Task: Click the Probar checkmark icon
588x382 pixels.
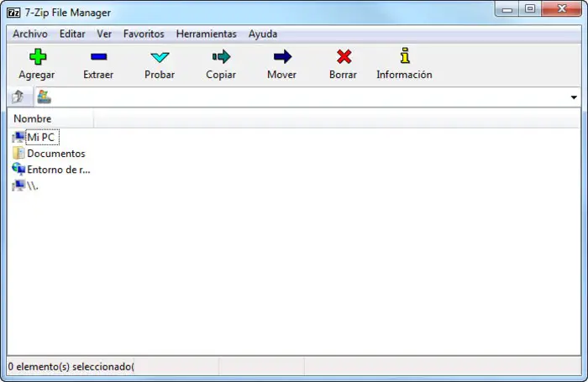Action: pyautogui.click(x=160, y=57)
